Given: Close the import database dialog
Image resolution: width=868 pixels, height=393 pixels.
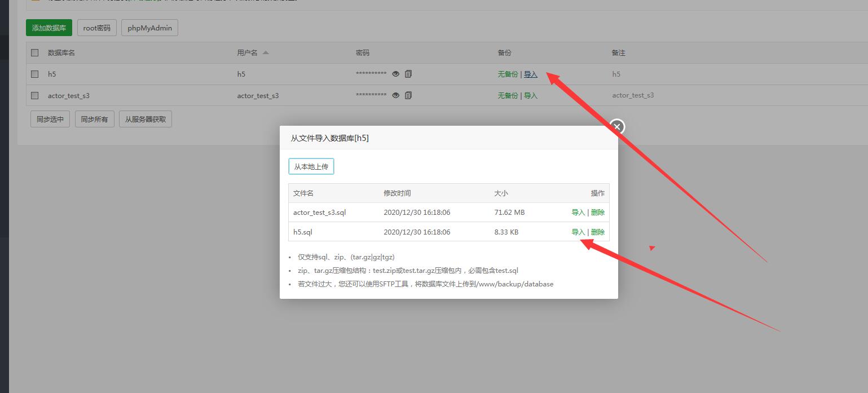Looking at the screenshot, I should click(x=617, y=127).
